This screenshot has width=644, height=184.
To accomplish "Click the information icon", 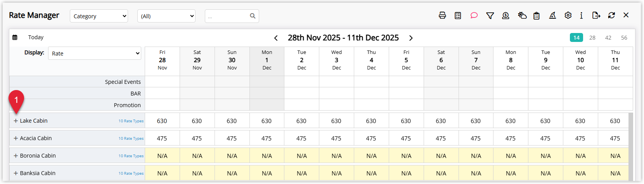I will point(581,16).
